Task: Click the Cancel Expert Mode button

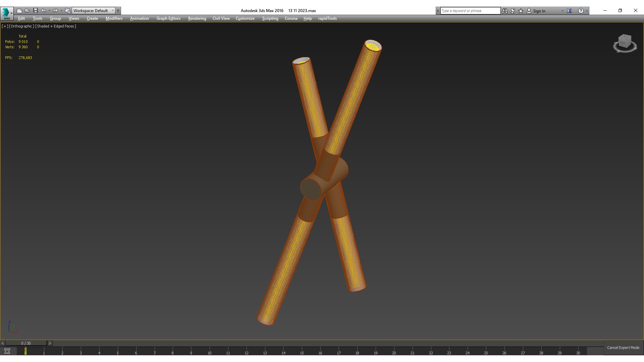Action: pos(623,348)
